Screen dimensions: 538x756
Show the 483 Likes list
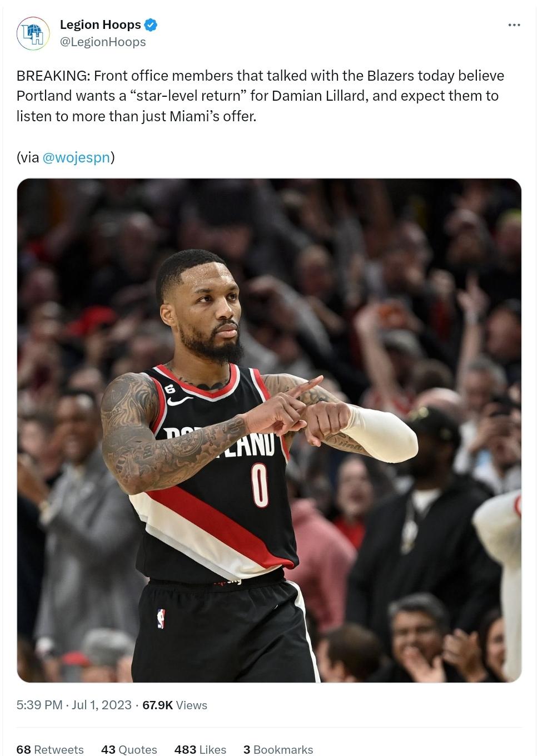(x=200, y=749)
